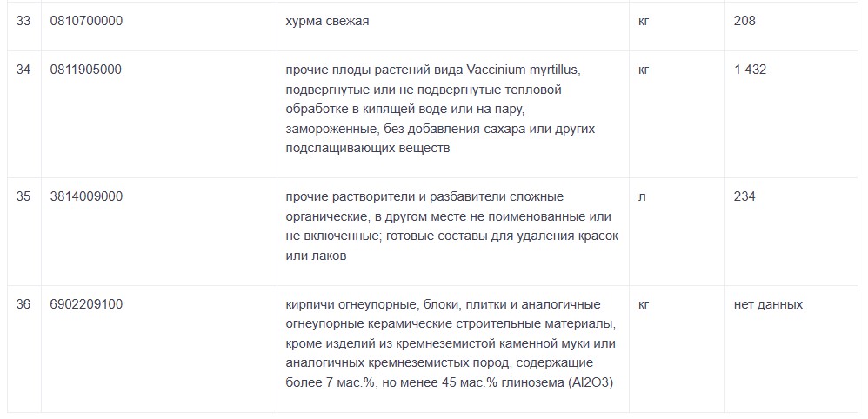Image resolution: width=868 pixels, height=419 pixels.
Task: Click the "кг" unit in row 36
Action: (644, 304)
